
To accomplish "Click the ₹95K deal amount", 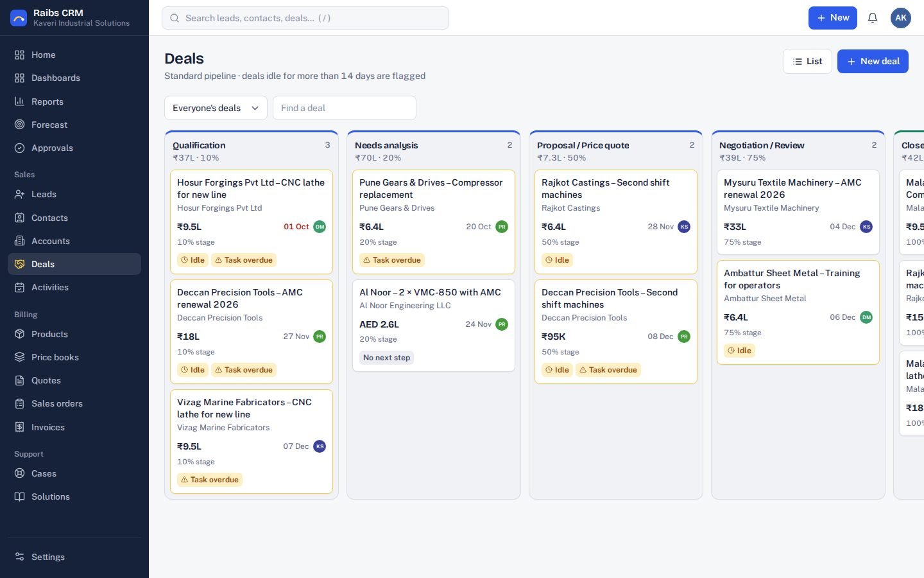I will 553,337.
